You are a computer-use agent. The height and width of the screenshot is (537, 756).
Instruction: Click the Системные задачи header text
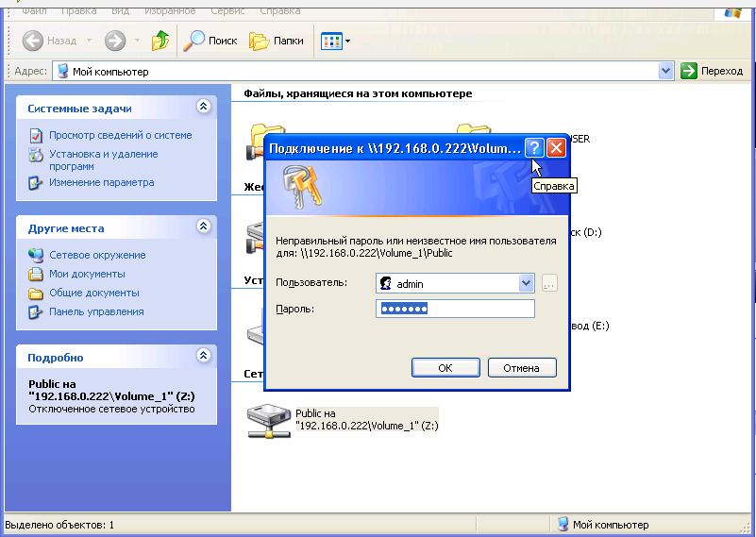point(79,109)
